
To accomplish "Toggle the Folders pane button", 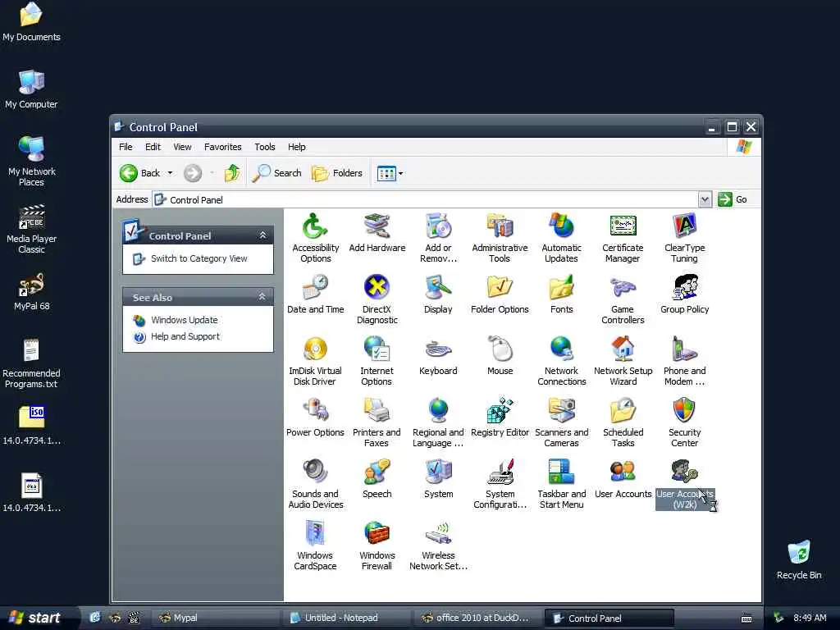I will pyautogui.click(x=337, y=173).
